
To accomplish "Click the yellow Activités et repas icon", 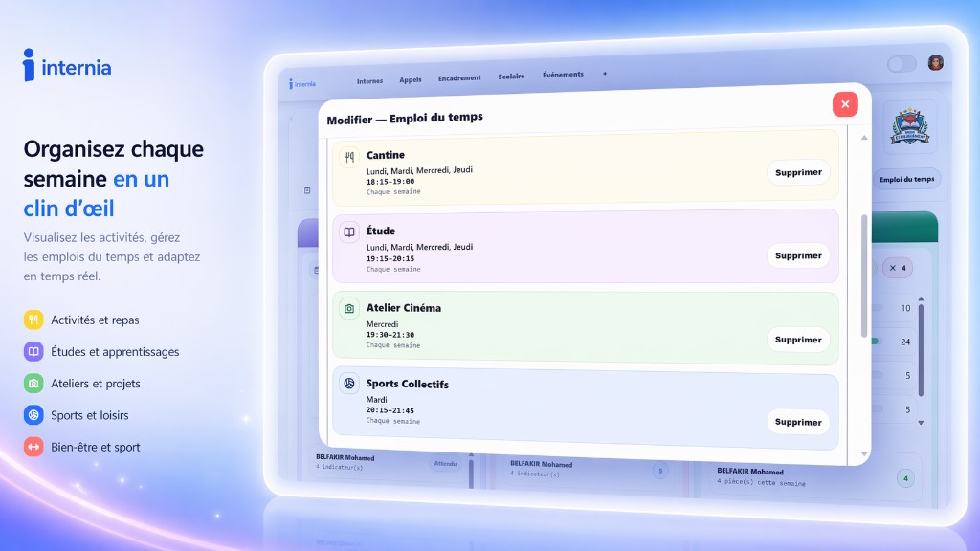I will pos(33,320).
